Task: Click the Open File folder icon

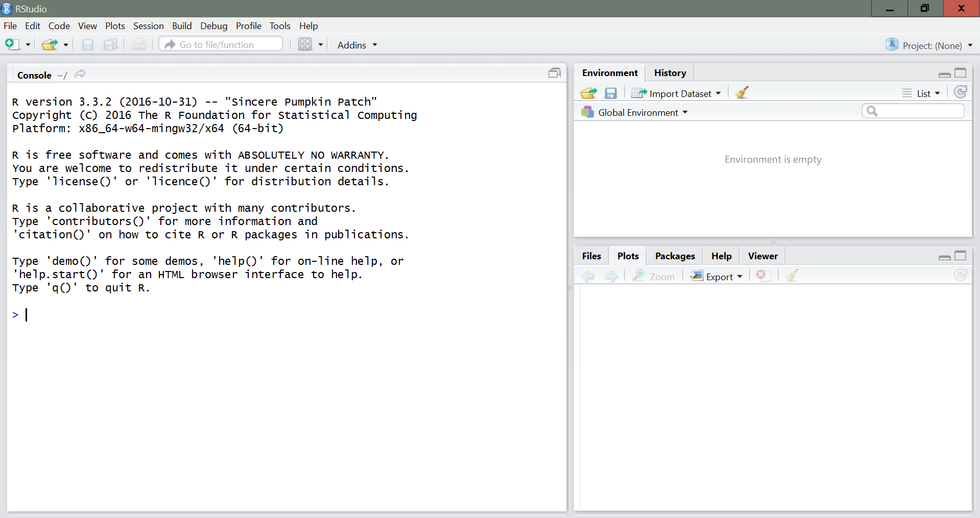Action: tap(50, 45)
